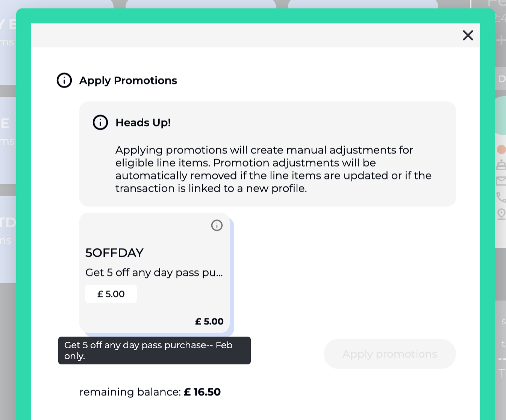Click the birthday cake icon in profile panel
Image resolution: width=506 pixels, height=420 pixels.
pyautogui.click(x=501, y=165)
